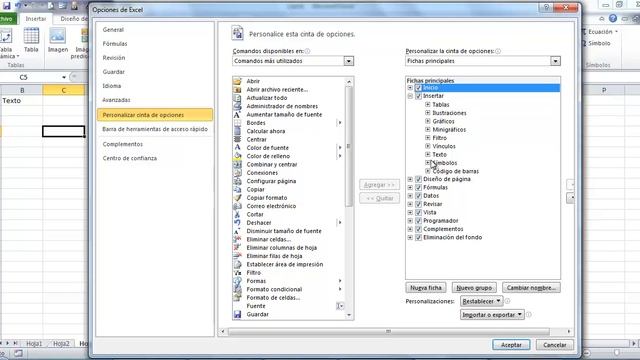This screenshot has height=360, width=640.
Task: Open the Restablecer dropdown button
Action: [x=482, y=301]
